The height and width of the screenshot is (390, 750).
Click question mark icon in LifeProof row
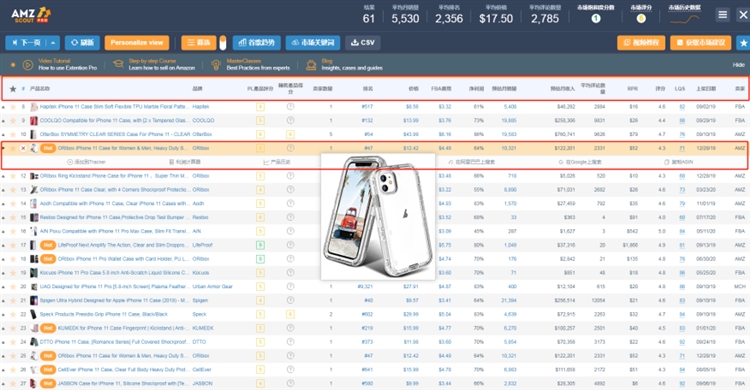point(290,245)
